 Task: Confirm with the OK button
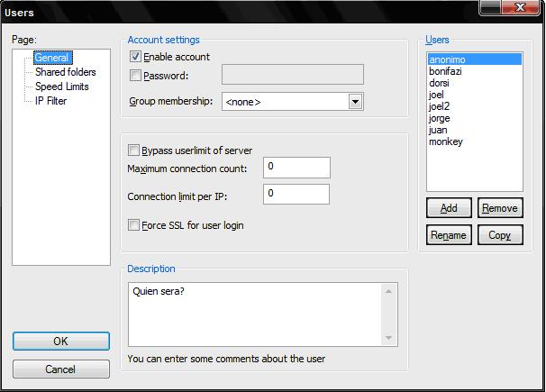(61, 341)
